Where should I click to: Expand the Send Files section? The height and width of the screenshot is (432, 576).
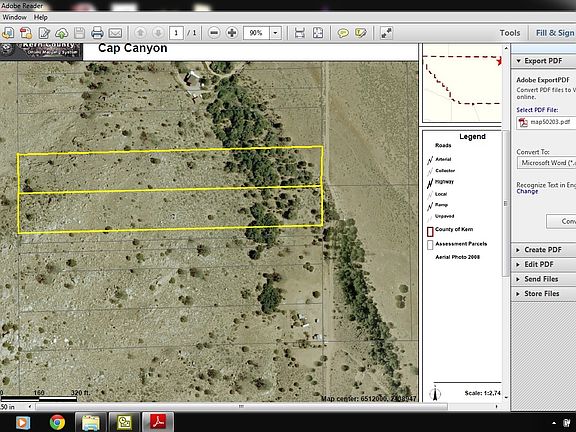pyautogui.click(x=544, y=279)
